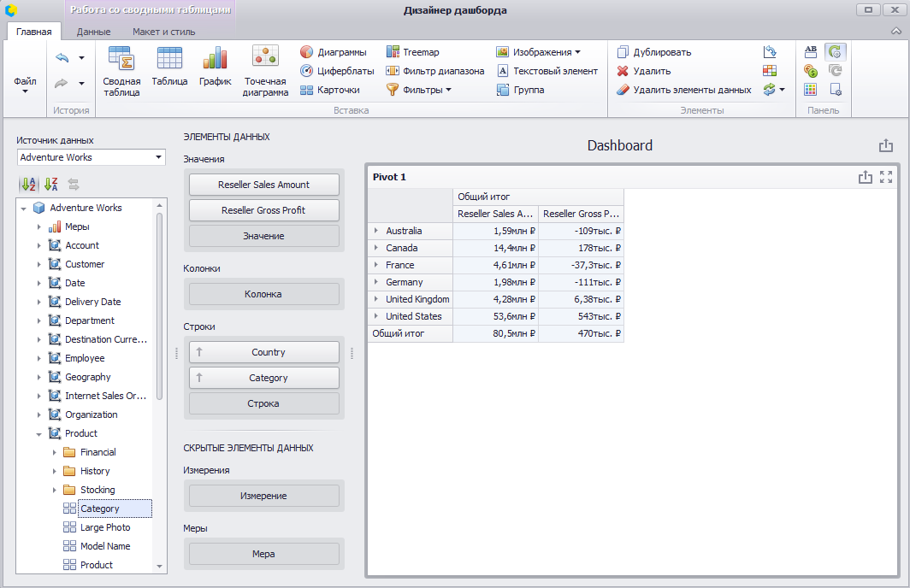Add Карточки cards item
910x588 pixels.
point(330,90)
